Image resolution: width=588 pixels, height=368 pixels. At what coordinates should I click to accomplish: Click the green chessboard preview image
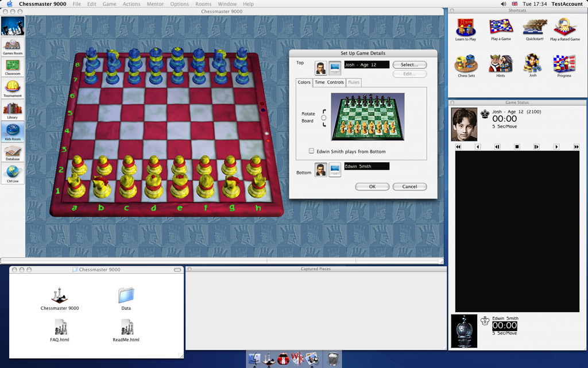(367, 117)
